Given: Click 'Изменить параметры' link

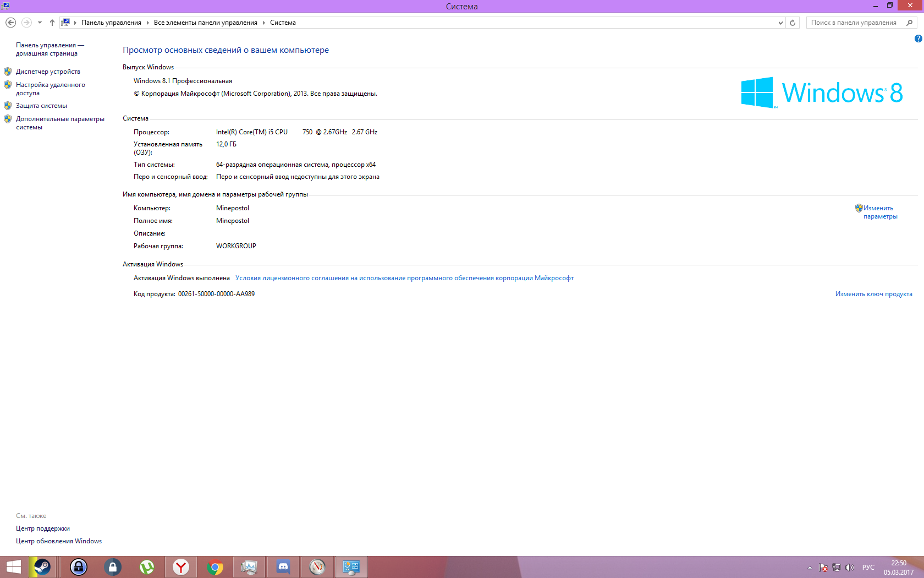Looking at the screenshot, I should tap(880, 212).
